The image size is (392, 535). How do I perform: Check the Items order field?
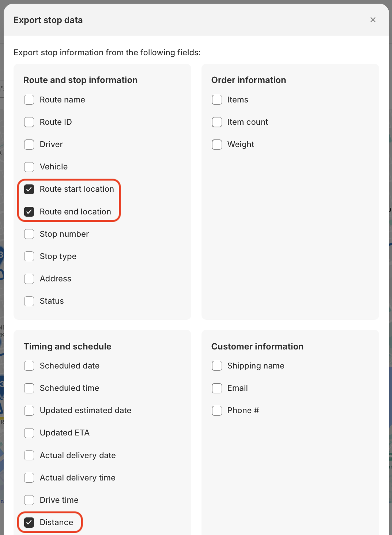coord(217,100)
